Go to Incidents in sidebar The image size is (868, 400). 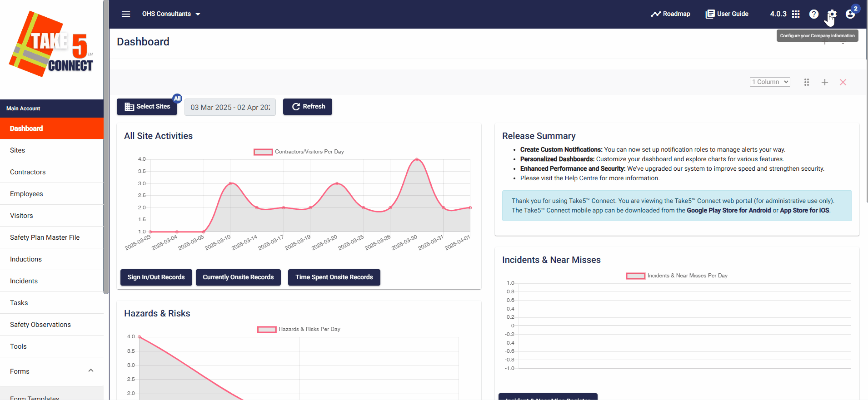pos(52,281)
